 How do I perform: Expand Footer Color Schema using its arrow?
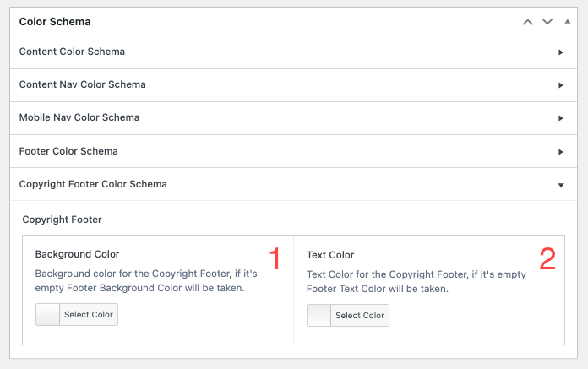pos(561,152)
